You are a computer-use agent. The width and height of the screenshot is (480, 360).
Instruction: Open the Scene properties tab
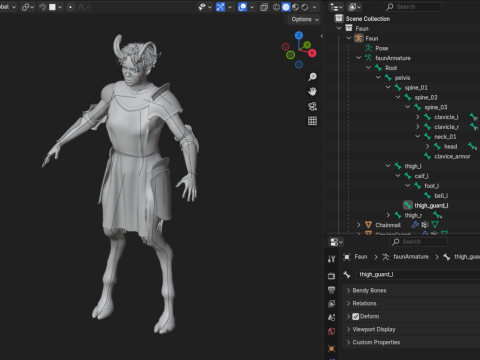click(x=331, y=317)
